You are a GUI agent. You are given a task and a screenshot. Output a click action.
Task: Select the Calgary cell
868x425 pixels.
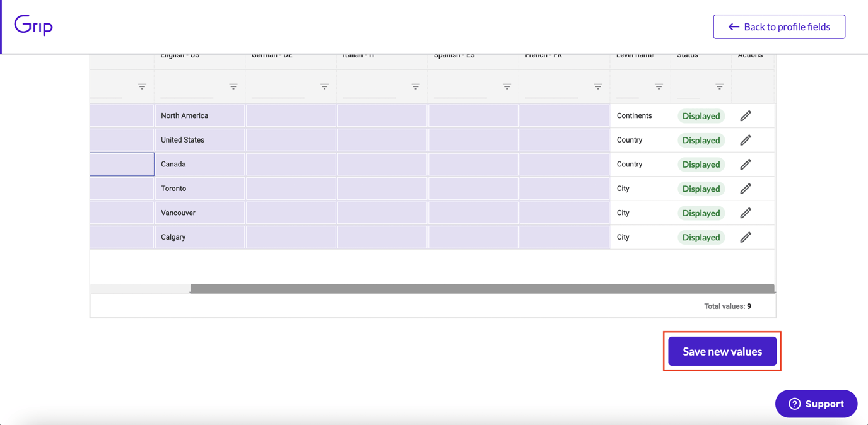[x=200, y=237]
